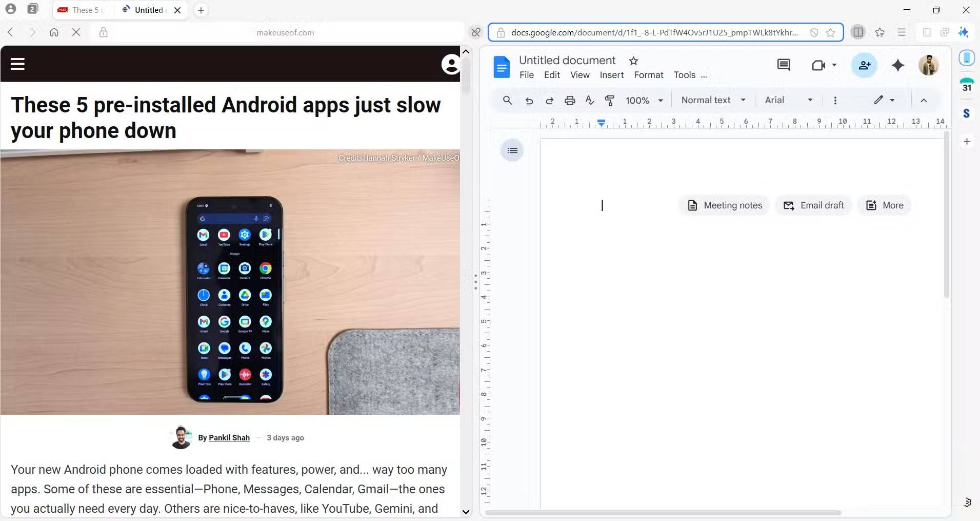Switch to the 'These 5' browser tab
This screenshot has width=980, height=521.
81,10
